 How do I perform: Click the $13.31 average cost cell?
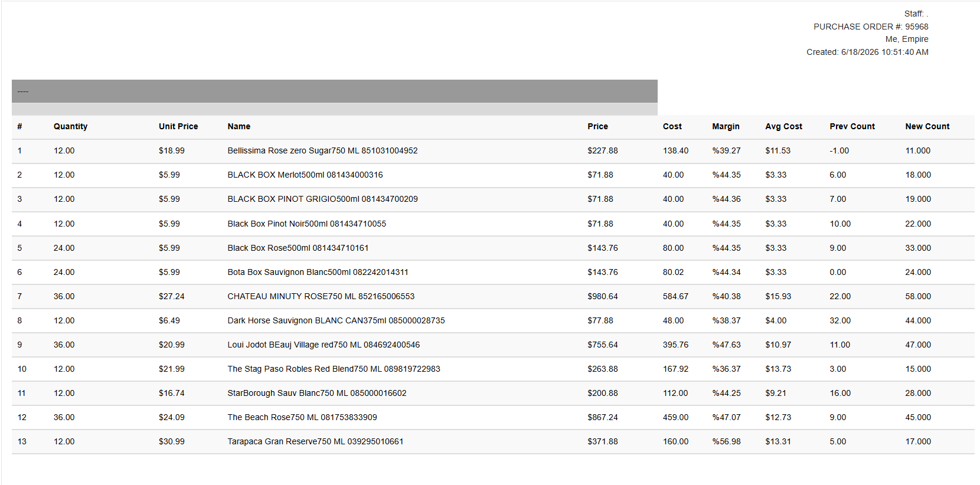(778, 441)
